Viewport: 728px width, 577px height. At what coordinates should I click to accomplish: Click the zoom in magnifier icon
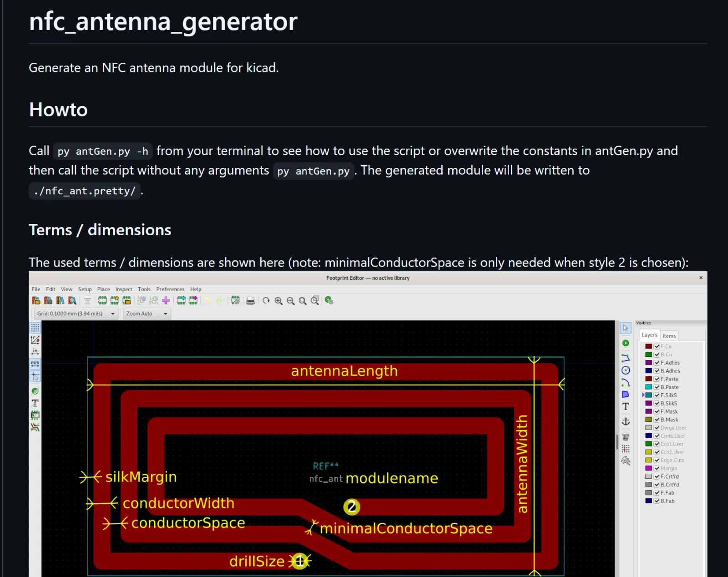(x=278, y=301)
